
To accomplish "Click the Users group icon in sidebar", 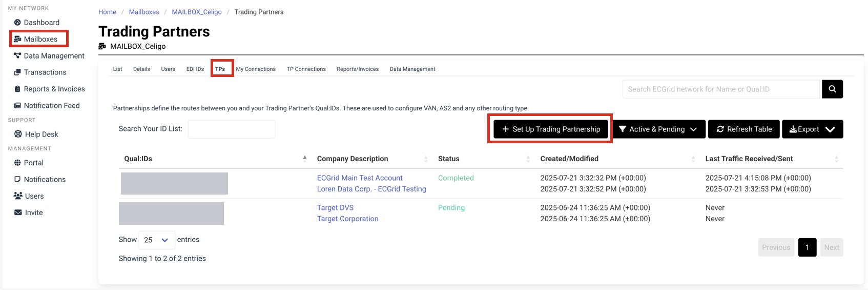I will (18, 196).
